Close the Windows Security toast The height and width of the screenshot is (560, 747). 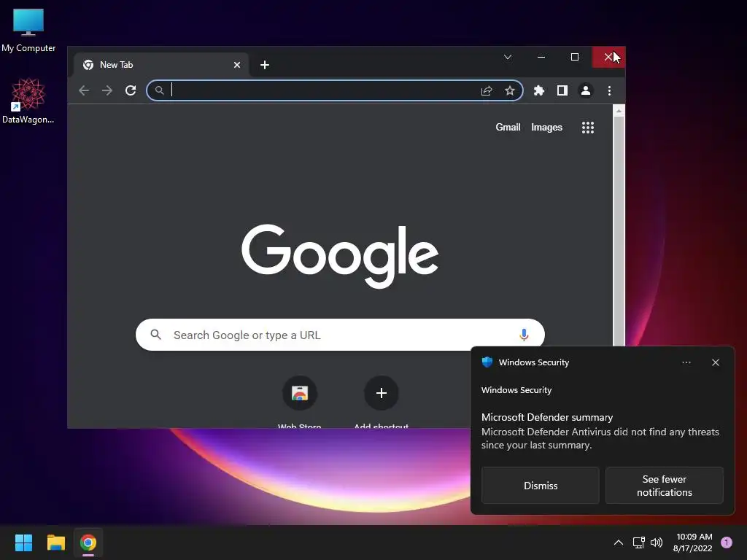click(x=716, y=362)
